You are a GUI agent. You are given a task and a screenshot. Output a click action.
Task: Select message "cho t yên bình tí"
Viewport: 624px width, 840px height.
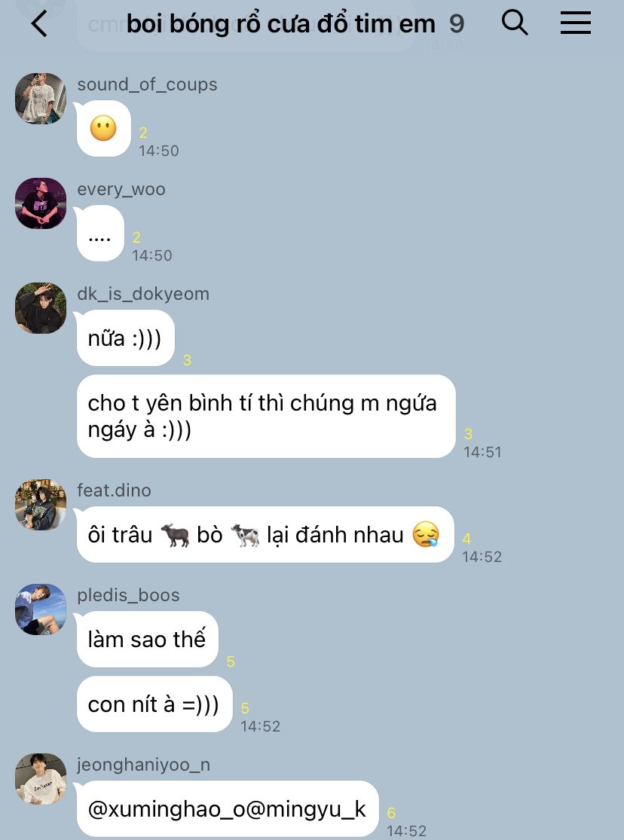(266, 417)
